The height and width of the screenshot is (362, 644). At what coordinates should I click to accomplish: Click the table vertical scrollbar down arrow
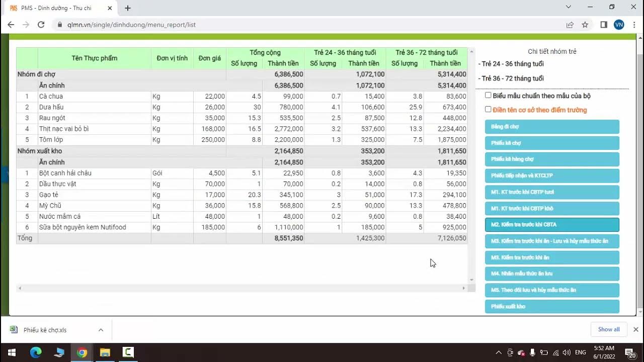[471, 280]
